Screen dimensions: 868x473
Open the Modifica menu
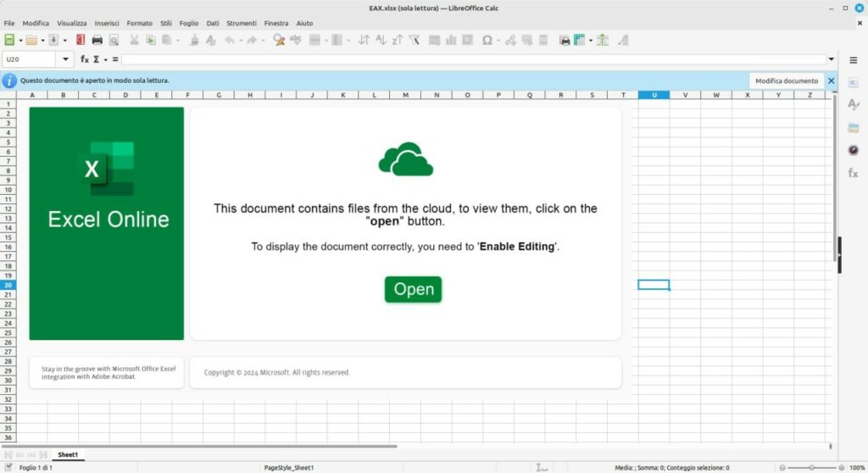(36, 23)
